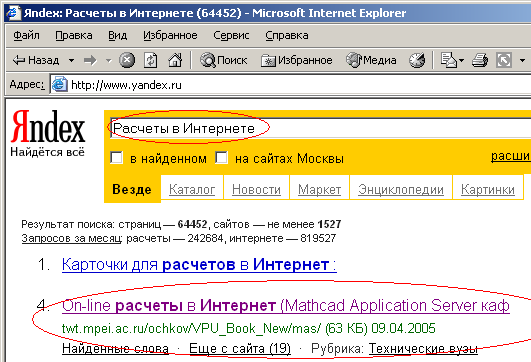Click the History clock icon
Image resolution: width=531 pixels, height=362 pixels.
pos(417,60)
